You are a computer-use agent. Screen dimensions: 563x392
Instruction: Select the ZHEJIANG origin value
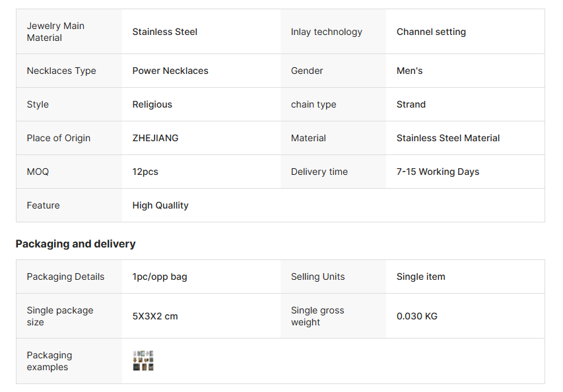click(155, 138)
